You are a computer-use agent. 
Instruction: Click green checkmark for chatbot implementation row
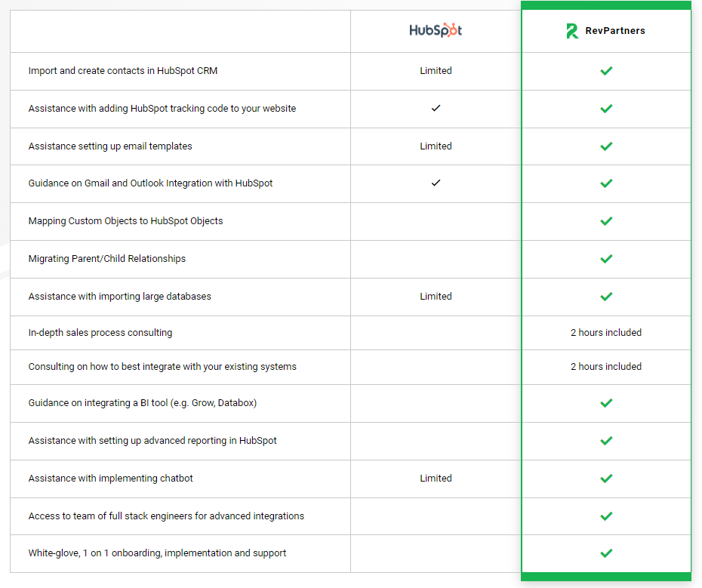(x=606, y=479)
